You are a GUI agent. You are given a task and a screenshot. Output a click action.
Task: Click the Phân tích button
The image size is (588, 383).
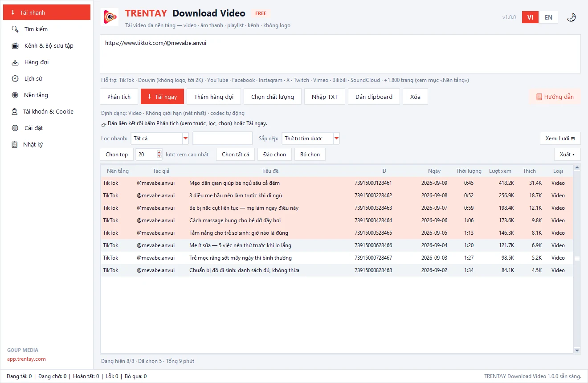coord(119,97)
